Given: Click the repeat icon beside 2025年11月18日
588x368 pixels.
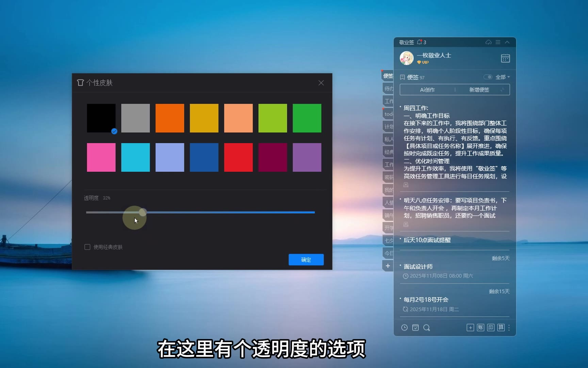Looking at the screenshot, I should (x=406, y=309).
